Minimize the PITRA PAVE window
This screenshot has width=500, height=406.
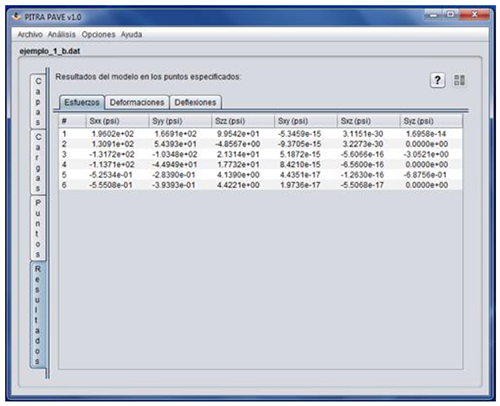coord(434,15)
